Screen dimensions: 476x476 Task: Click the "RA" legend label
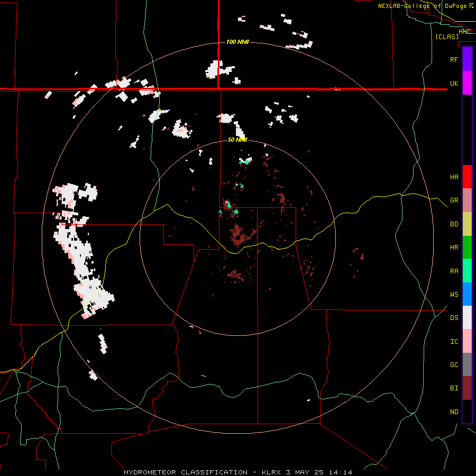pos(454,271)
